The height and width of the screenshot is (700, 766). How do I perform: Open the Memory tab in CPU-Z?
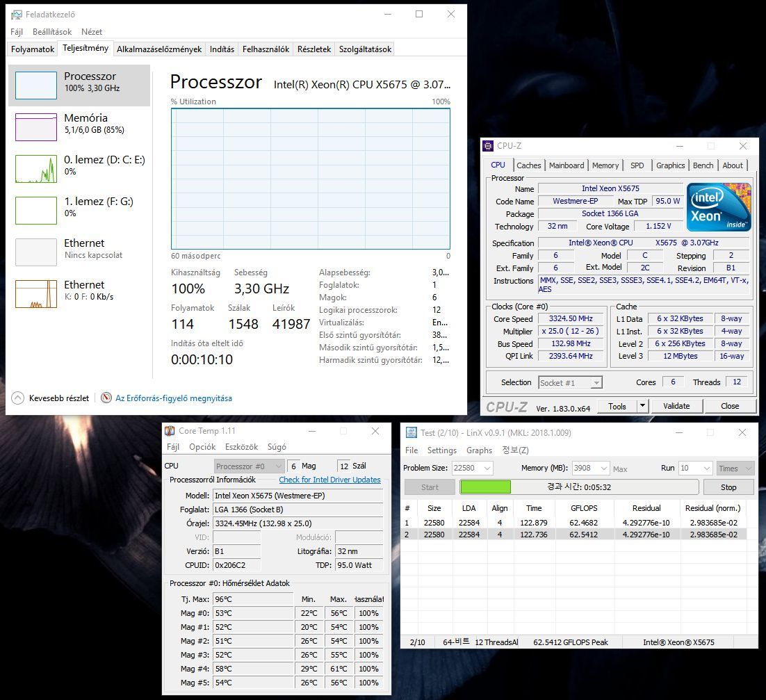[x=605, y=165]
